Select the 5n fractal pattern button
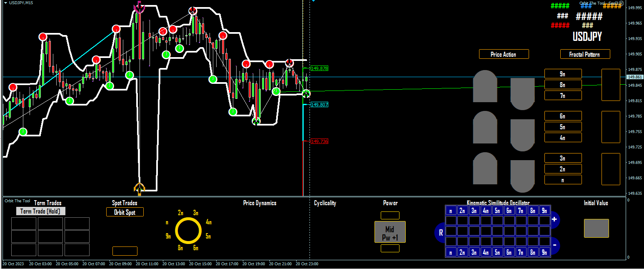This screenshot has height=269, width=644. pyautogui.click(x=563, y=127)
